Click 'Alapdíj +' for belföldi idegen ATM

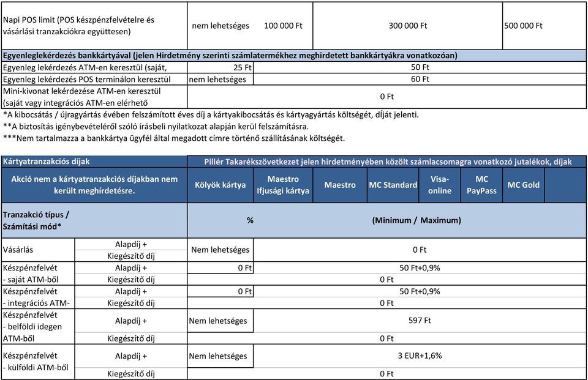coord(131,321)
